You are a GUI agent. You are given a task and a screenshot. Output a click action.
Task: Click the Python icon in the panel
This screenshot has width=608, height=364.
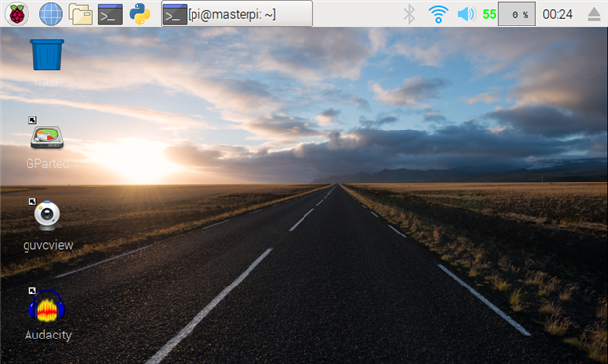(139, 14)
